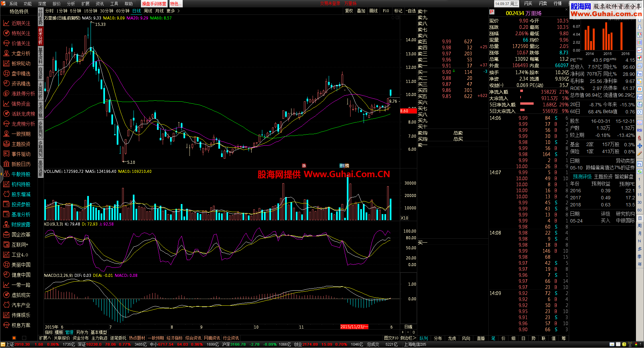The image size is (644, 348).
Task: Select the 日 period button in right toolbar
Action: [x=640, y=218]
